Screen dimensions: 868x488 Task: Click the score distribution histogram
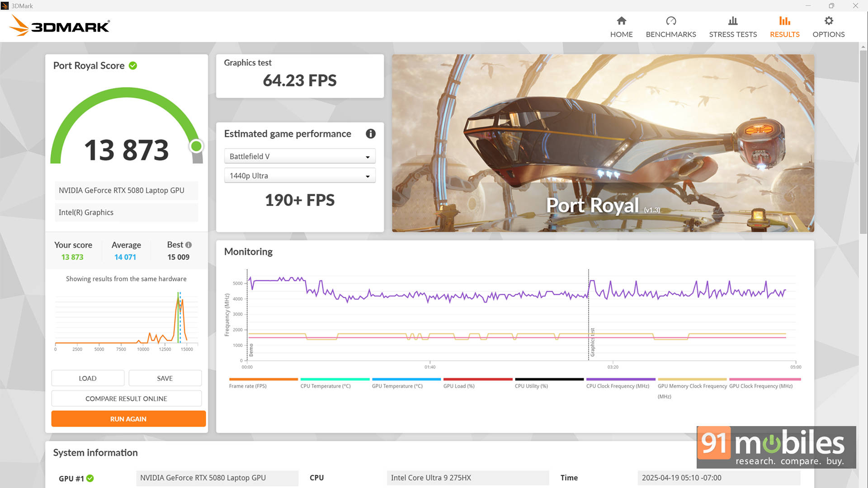[127, 321]
